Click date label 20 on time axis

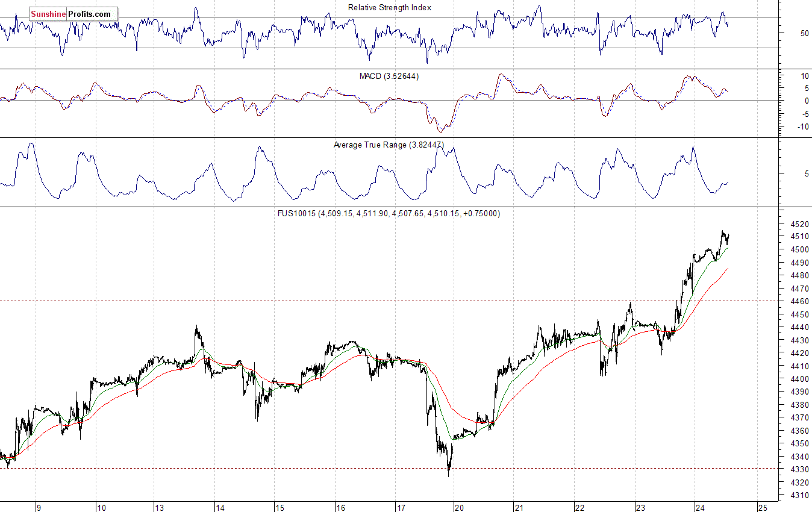pos(458,507)
